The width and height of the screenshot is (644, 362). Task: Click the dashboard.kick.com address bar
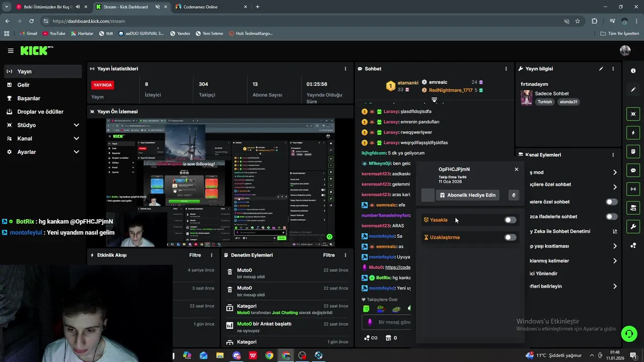(302, 21)
